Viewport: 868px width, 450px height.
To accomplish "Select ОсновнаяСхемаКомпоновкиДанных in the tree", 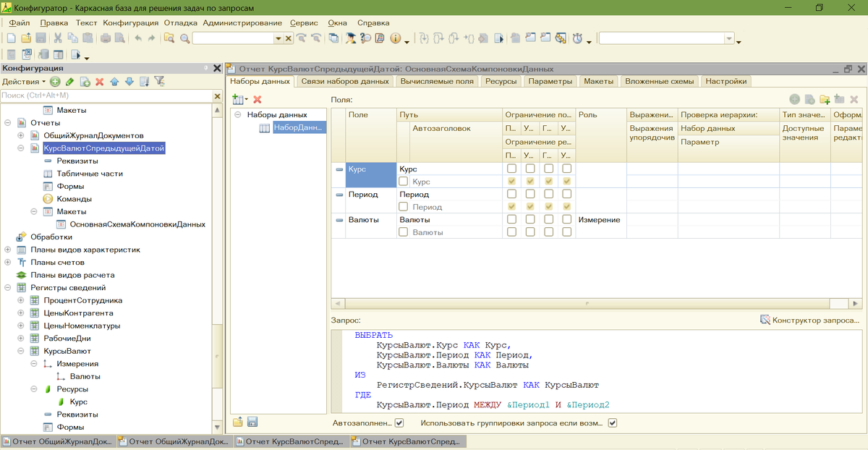I will (137, 224).
